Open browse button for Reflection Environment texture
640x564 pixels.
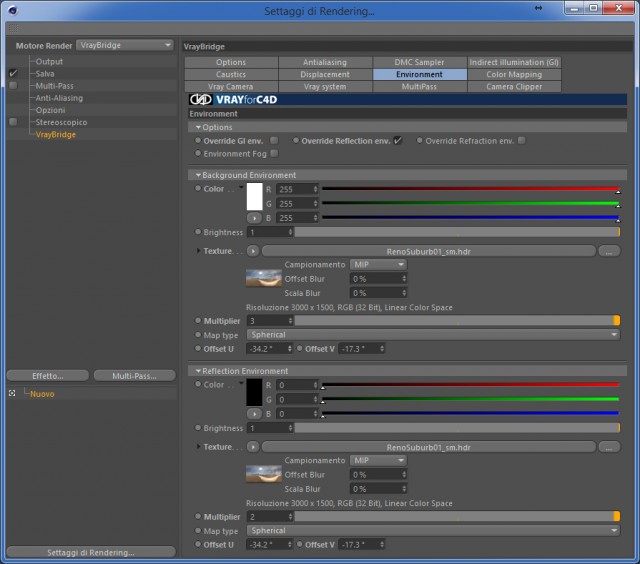click(x=609, y=447)
